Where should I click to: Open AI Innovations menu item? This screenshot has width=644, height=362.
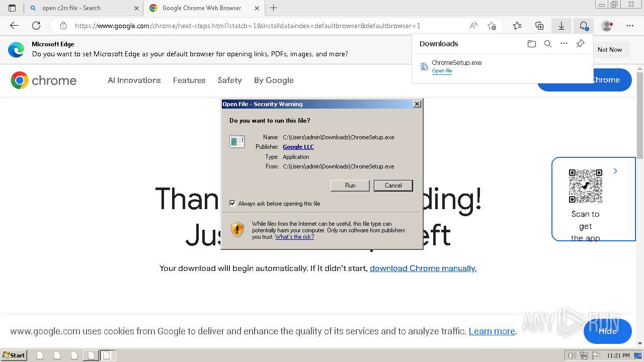[x=134, y=80]
